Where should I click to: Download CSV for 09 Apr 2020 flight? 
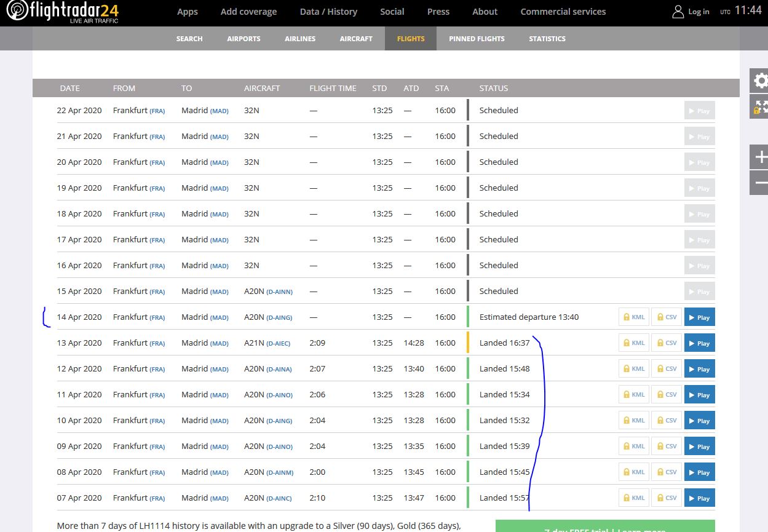[x=667, y=447]
